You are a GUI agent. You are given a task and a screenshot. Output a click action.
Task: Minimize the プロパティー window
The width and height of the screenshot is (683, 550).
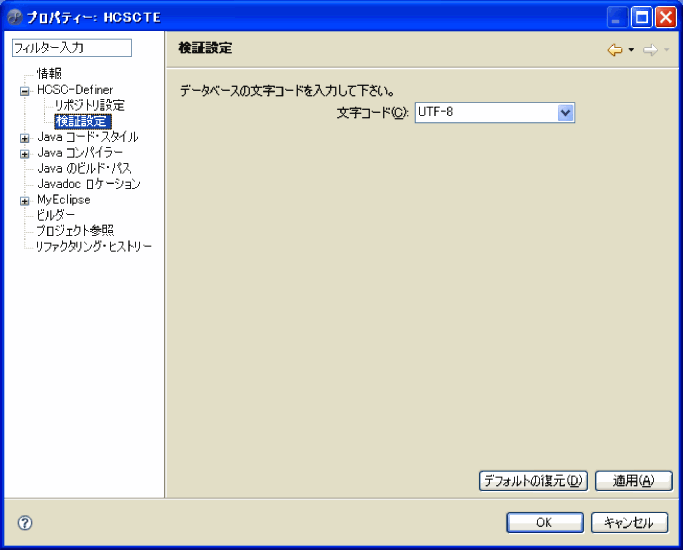617,17
